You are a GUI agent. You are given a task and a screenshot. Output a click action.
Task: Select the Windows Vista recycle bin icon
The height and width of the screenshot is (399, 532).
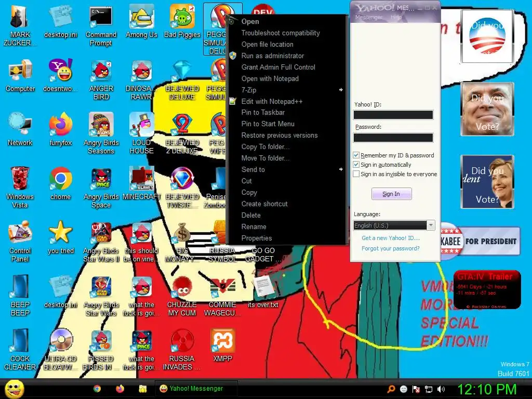point(20,188)
